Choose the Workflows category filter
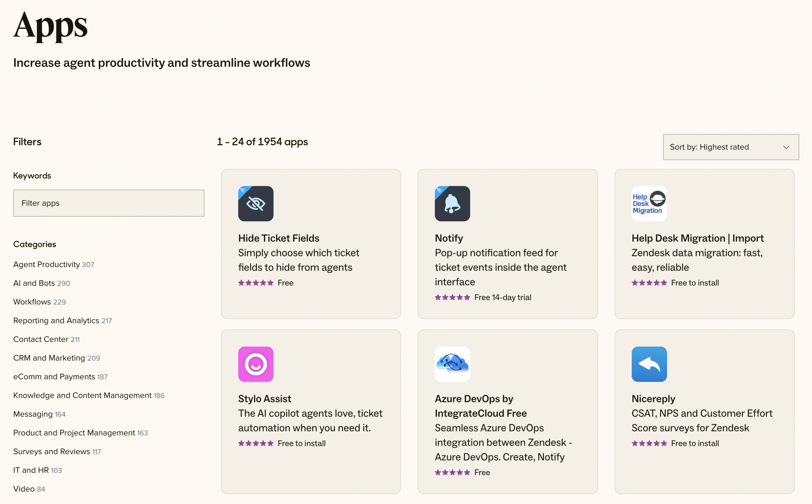This screenshot has width=812, height=504. coord(32,302)
